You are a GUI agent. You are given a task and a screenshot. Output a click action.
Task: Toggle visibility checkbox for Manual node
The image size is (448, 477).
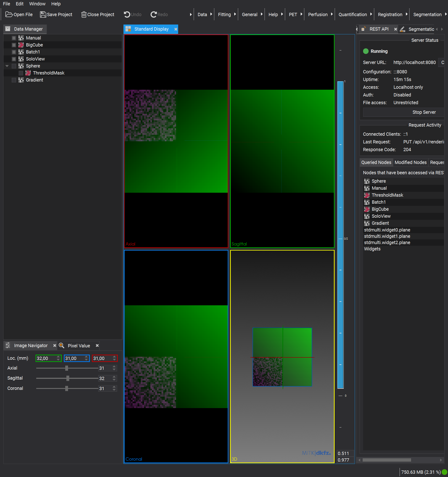click(14, 38)
